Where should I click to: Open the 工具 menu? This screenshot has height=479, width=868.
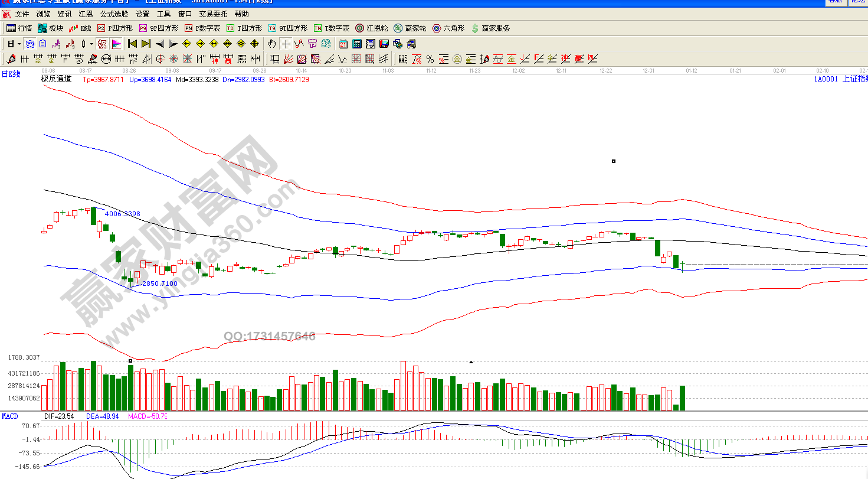click(163, 14)
